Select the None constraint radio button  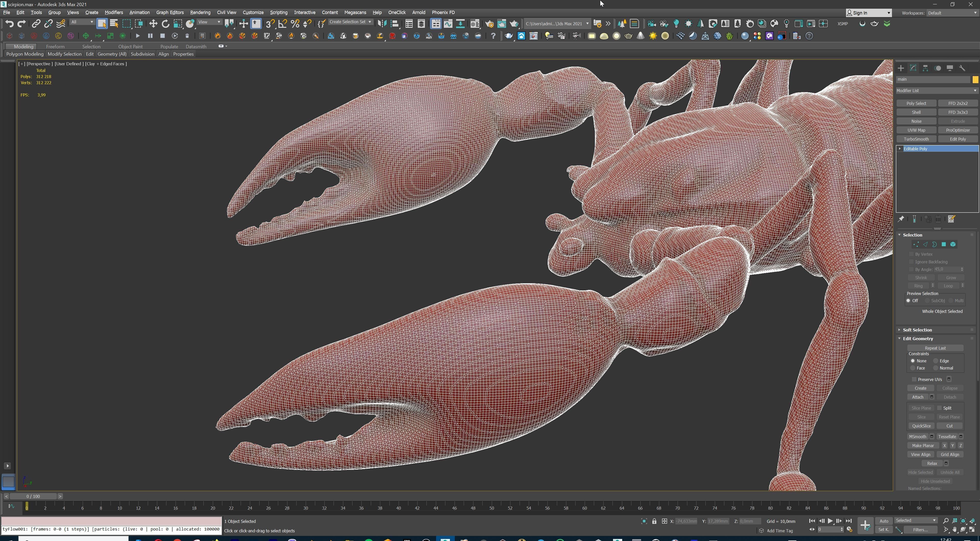tap(913, 361)
